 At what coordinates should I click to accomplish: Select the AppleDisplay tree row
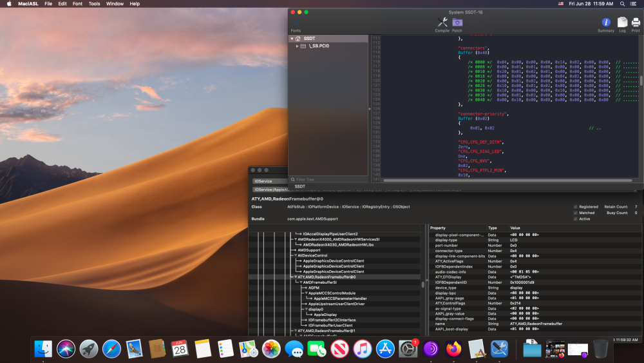[x=325, y=315]
